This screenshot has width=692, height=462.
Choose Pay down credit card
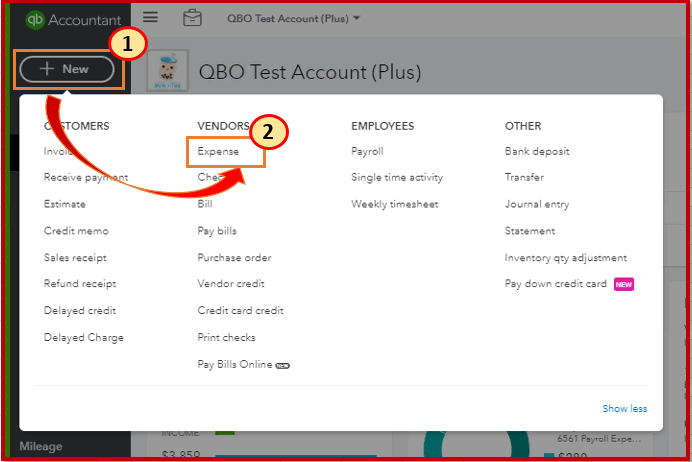tap(556, 284)
